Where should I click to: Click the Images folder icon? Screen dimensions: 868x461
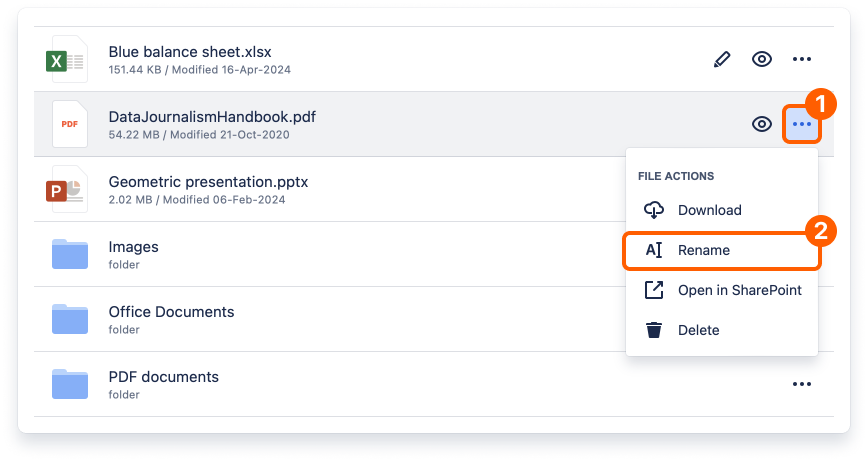click(x=70, y=254)
